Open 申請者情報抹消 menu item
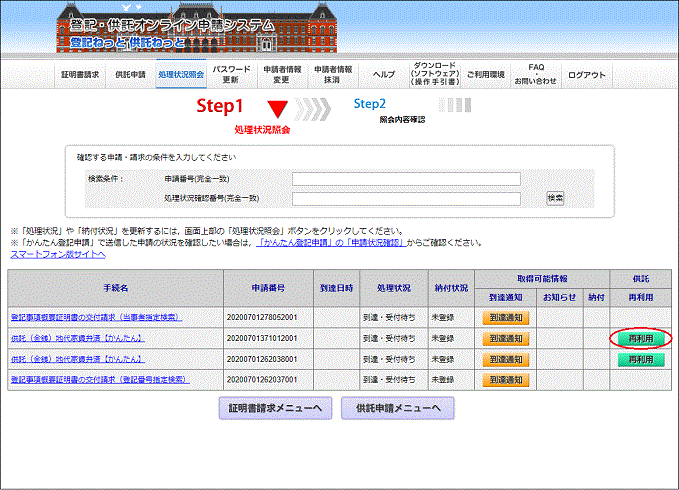This screenshot has width=679, height=490. point(333,74)
